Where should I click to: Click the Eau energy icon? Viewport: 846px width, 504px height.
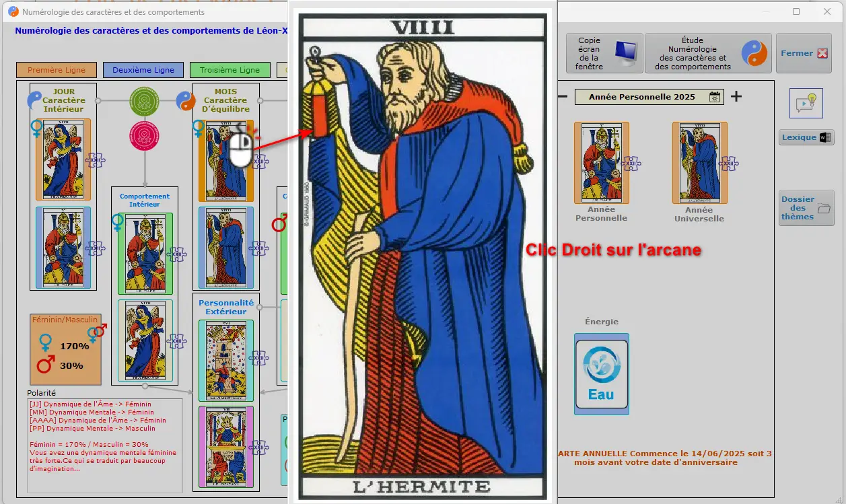point(601,373)
